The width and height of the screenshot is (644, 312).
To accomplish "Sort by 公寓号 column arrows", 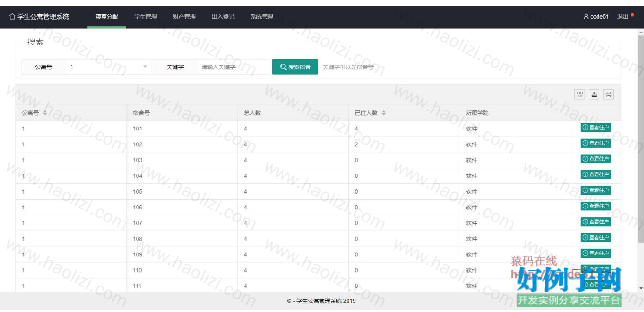I will tap(45, 113).
